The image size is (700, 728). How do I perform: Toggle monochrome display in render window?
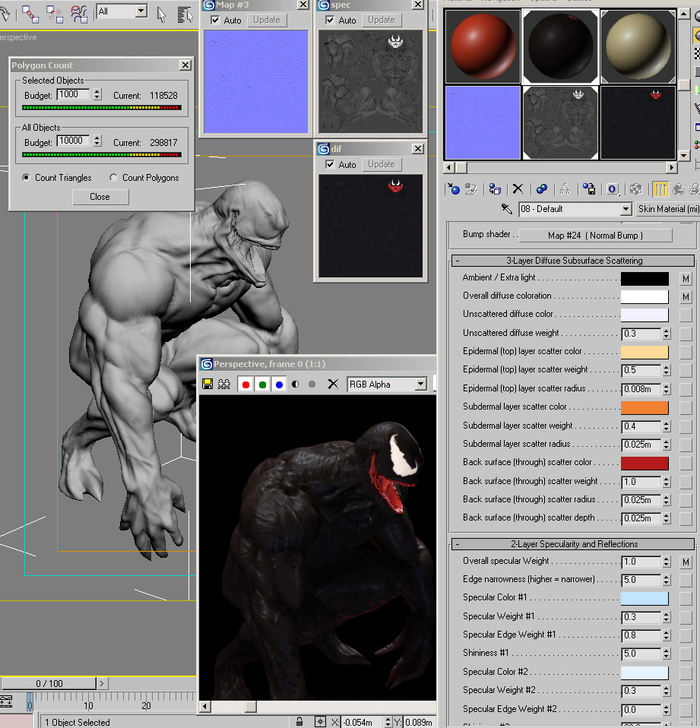pyautogui.click(x=312, y=385)
